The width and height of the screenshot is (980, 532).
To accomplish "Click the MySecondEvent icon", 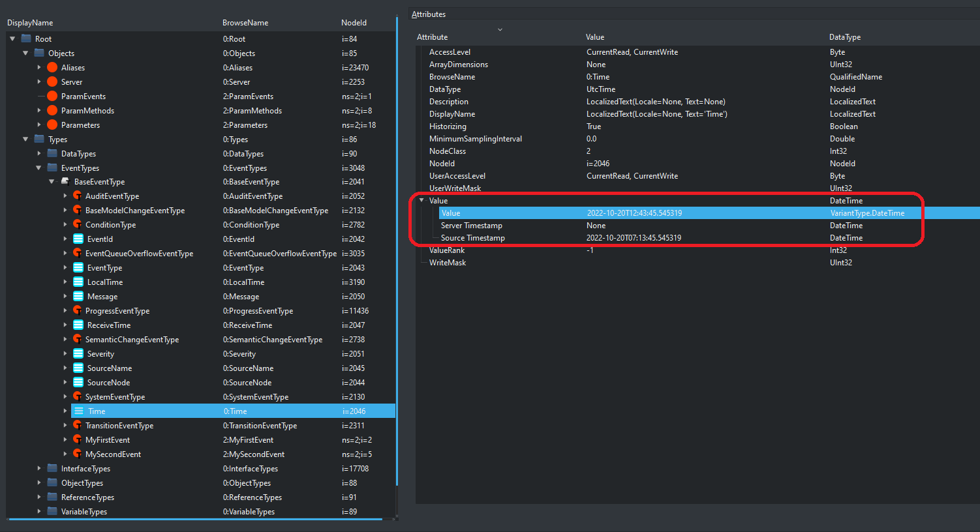I will (77, 454).
